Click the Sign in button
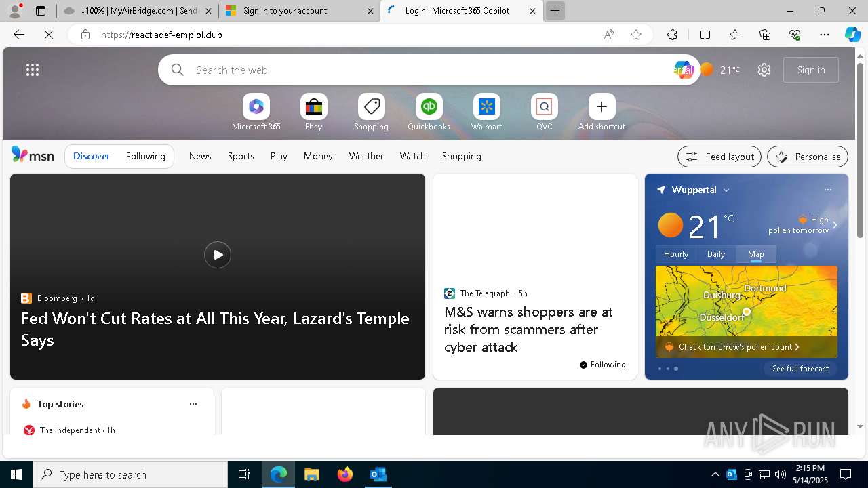 point(811,70)
